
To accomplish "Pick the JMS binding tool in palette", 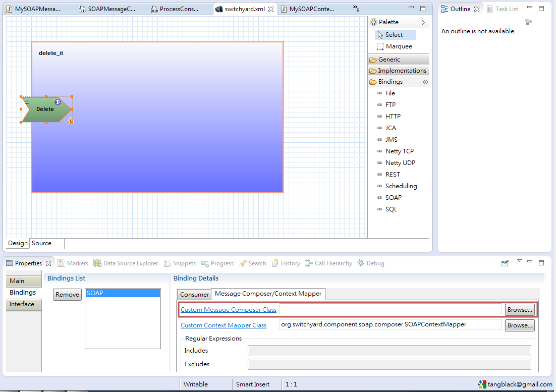I will (x=387, y=140).
